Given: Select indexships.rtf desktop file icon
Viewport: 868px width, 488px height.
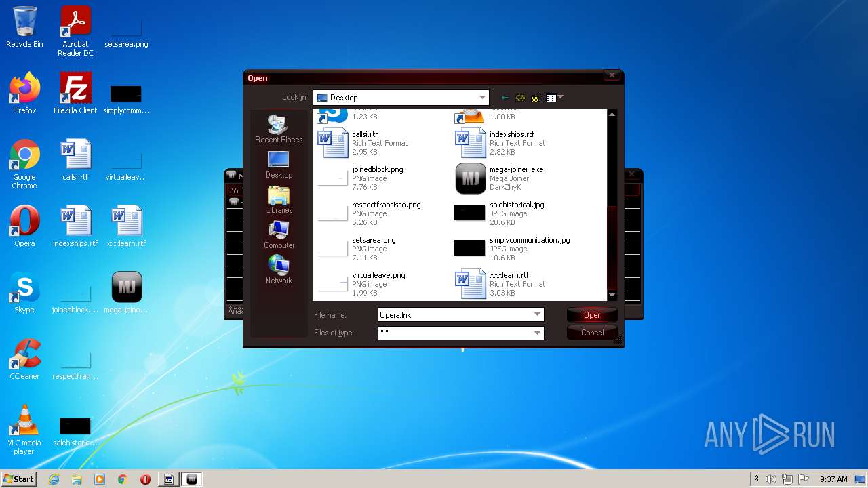Looking at the screenshot, I should pyautogui.click(x=75, y=226).
